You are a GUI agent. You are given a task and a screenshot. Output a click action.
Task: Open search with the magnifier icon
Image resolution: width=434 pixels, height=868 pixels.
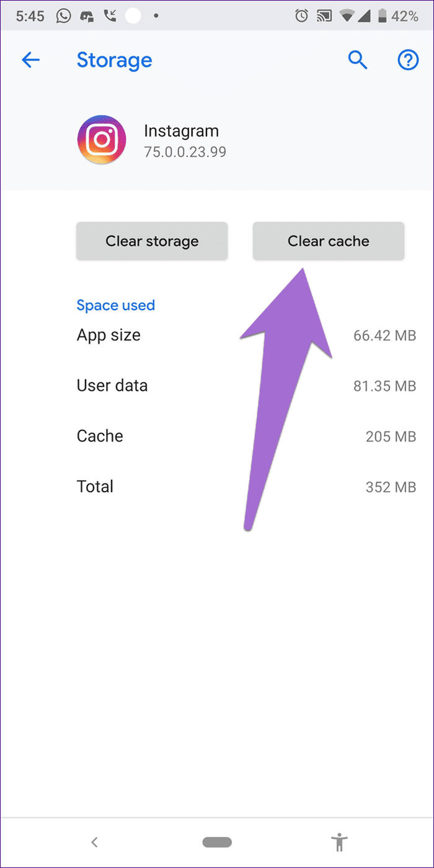[358, 60]
